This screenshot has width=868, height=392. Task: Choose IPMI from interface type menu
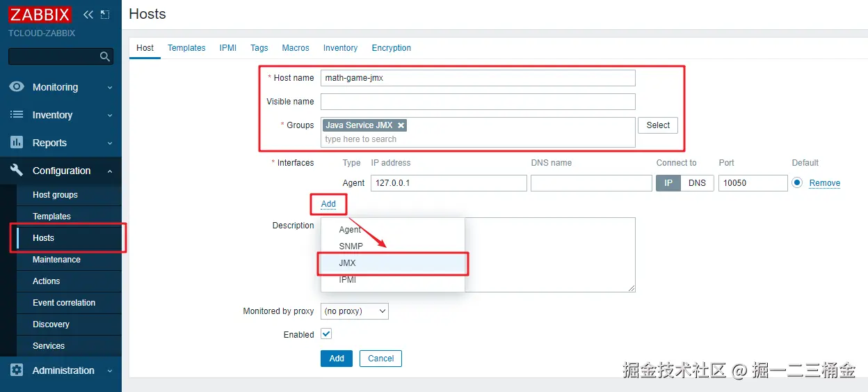tap(393, 280)
